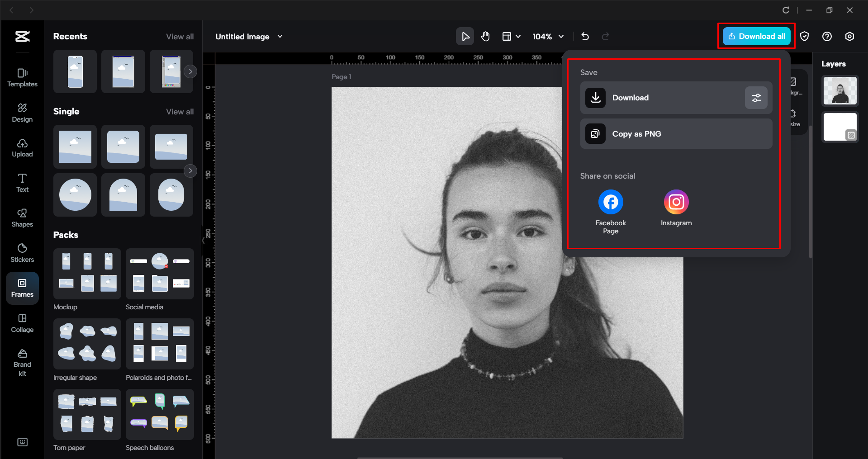Screen dimensions: 868x459
Task: Click View all next to Recents
Action: point(180,36)
